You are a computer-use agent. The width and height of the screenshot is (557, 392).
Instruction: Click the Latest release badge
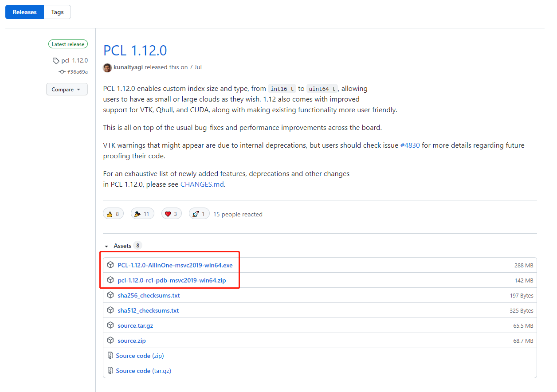tap(68, 44)
